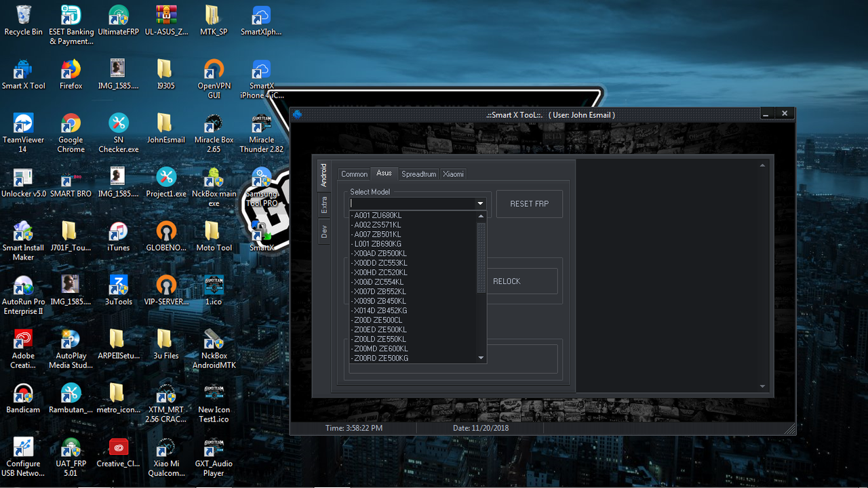Switch to the Spreadtrum tab
This screenshot has width=868, height=488.
418,174
